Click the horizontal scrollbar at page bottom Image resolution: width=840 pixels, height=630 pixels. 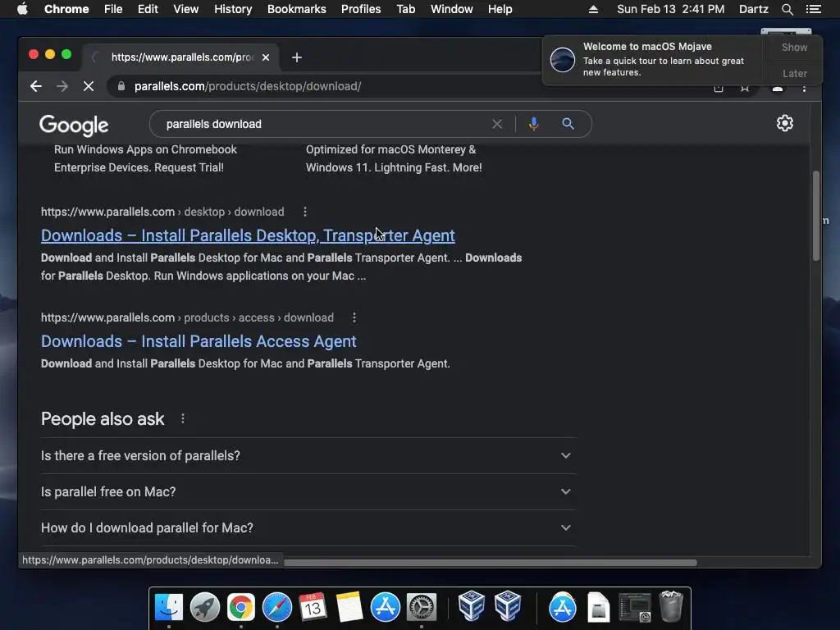(x=491, y=563)
